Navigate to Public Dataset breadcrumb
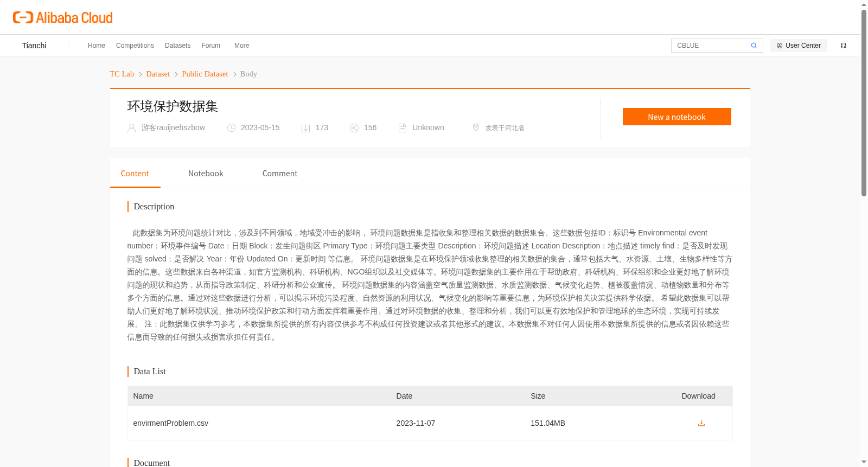Screen dimensions: 868x467 205,74
